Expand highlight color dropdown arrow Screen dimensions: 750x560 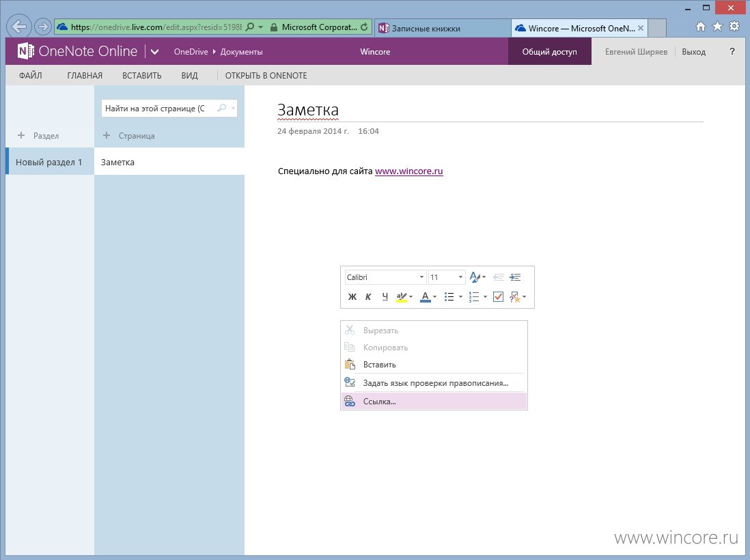(411, 297)
